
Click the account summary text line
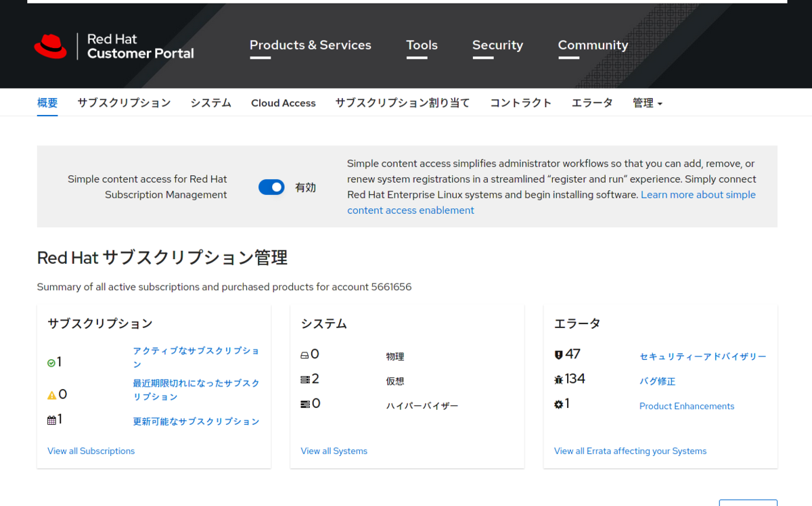224,287
